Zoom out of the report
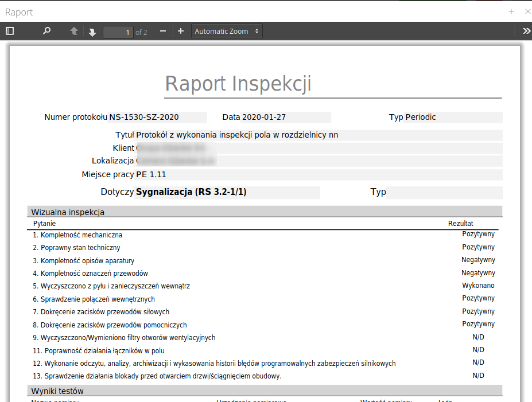Viewport: 532px width, 402px height. point(162,31)
